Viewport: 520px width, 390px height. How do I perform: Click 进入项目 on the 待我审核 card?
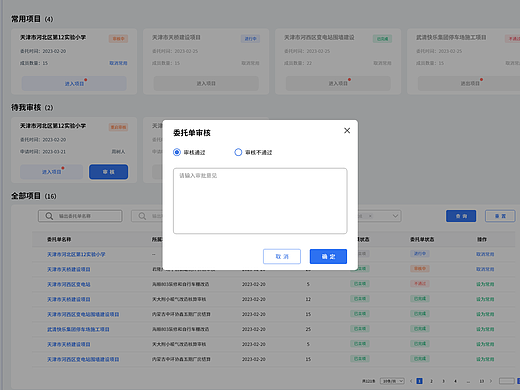(51, 172)
